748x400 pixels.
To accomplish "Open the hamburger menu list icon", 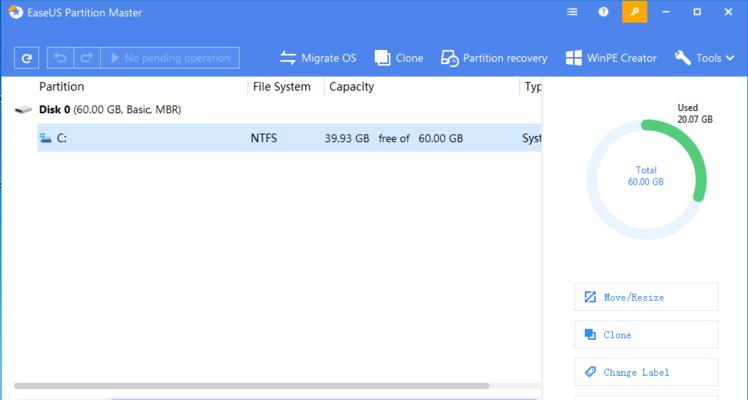I will [x=572, y=12].
